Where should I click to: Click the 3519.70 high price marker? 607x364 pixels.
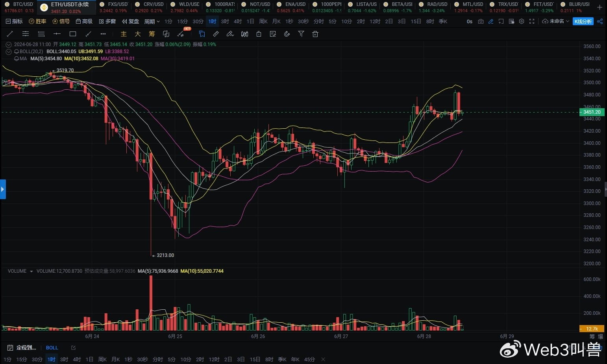pos(65,70)
